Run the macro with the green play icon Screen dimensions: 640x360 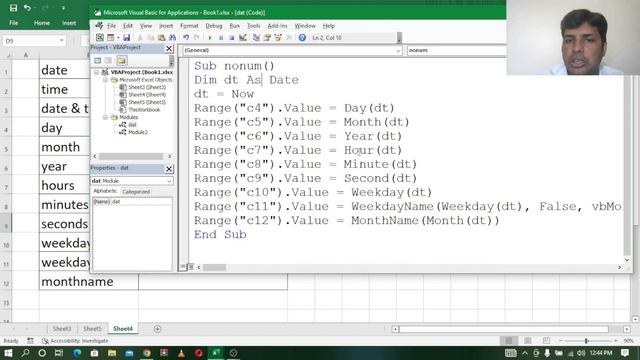210,38
